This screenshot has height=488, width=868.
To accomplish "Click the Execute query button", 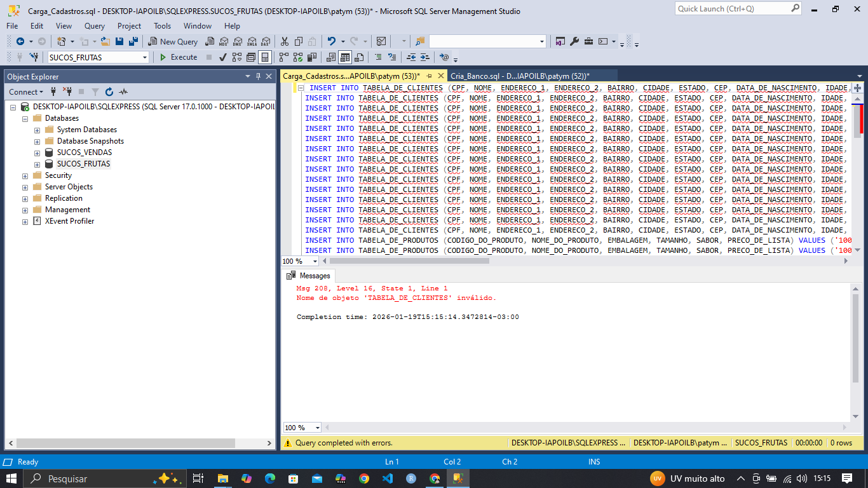I will [x=178, y=57].
